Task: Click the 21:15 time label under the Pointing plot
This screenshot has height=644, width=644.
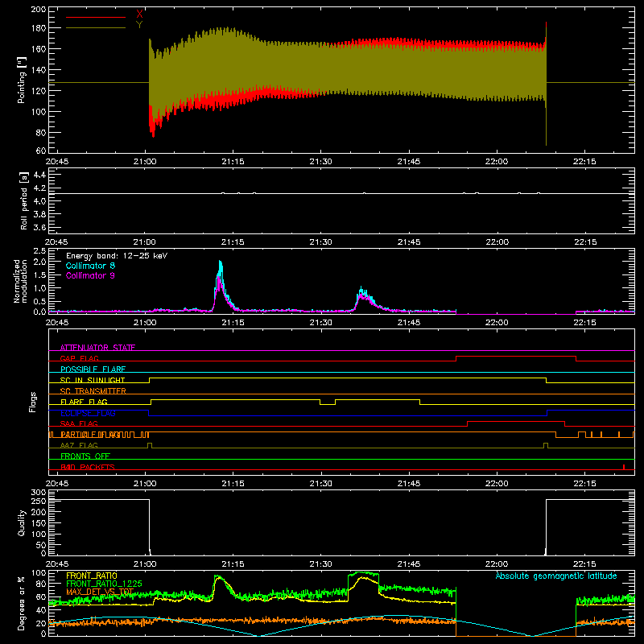Action: [233, 162]
